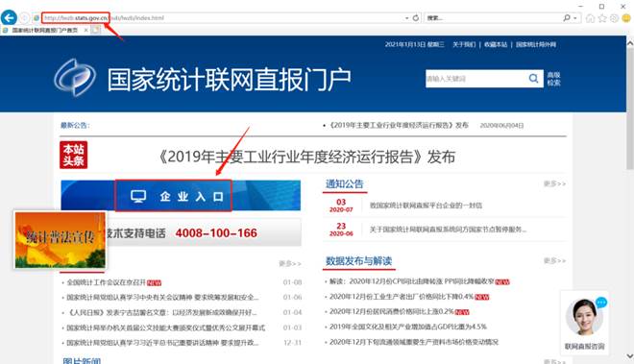Viewport: 634px width, 364px height.
Task: Click the site search magnifier button
Action: 533,79
